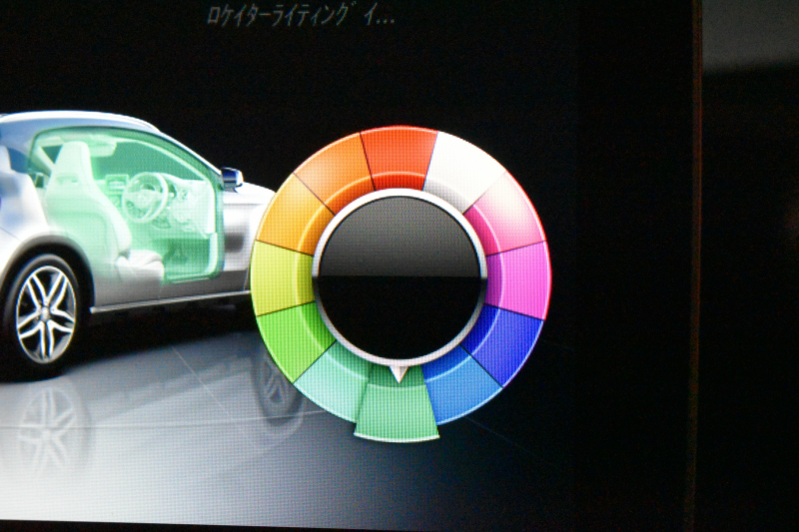
Task: Select the red color segment
Action: pyautogui.click(x=399, y=157)
